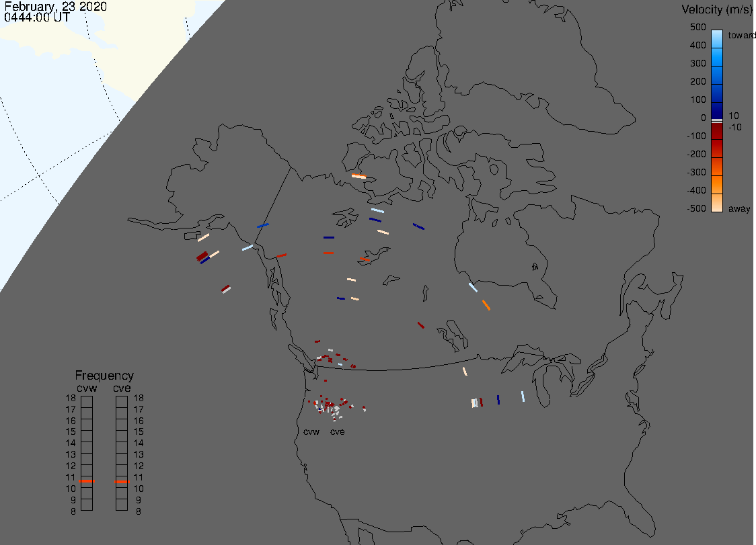
Task: Click the 'cvw' radar label on the map
Action: (x=311, y=431)
